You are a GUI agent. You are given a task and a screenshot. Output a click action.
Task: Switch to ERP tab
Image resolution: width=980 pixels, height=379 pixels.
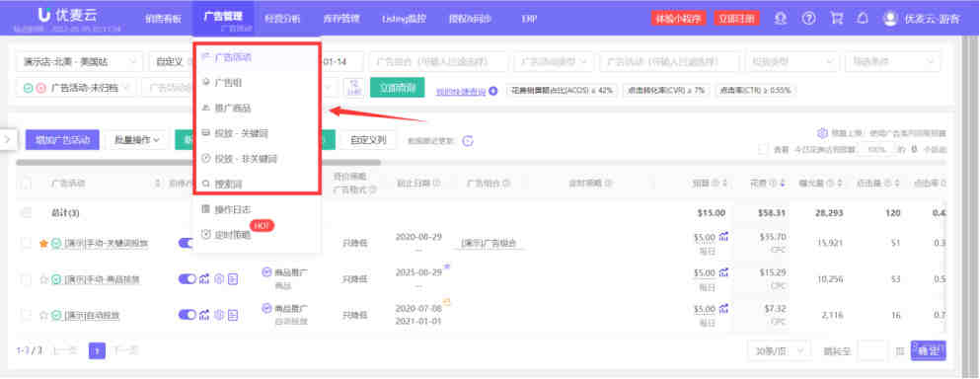tap(529, 19)
